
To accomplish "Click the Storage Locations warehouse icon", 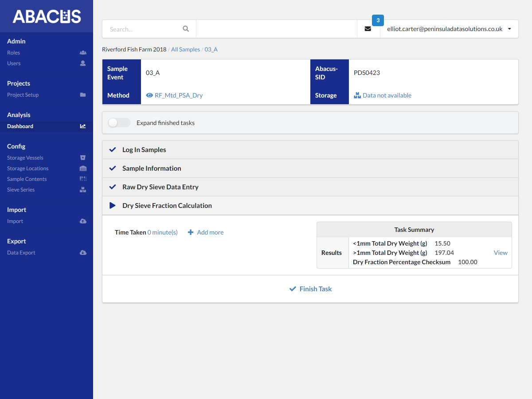I will [83, 168].
